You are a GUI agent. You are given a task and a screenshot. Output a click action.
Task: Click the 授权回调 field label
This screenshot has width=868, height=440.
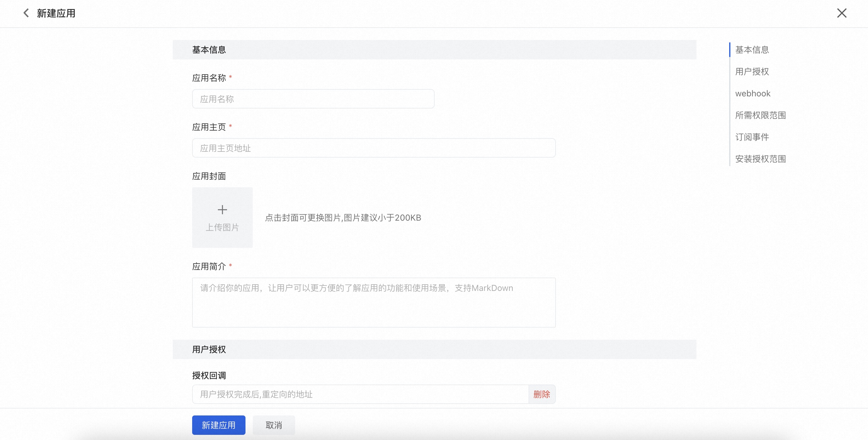[209, 375]
